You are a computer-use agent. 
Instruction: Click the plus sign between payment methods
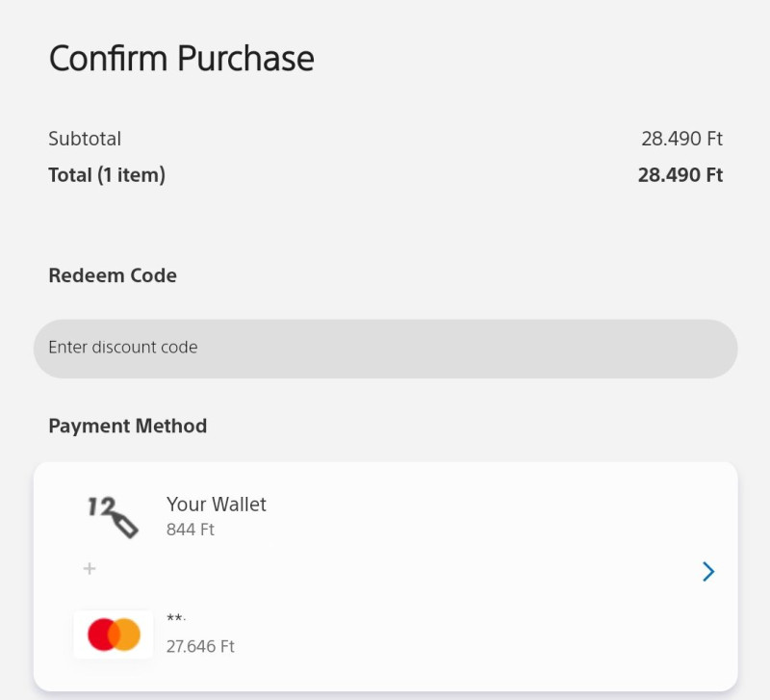point(90,569)
